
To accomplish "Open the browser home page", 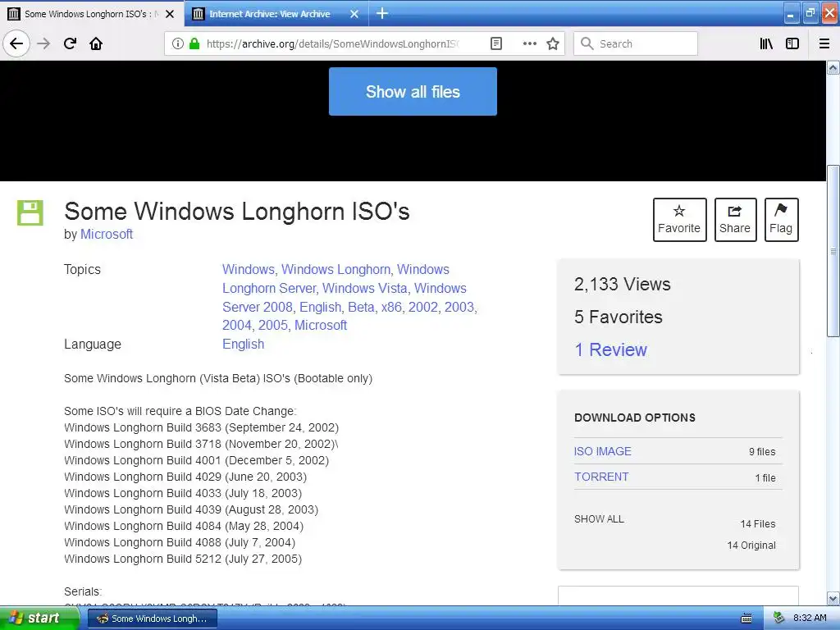I will coord(96,43).
